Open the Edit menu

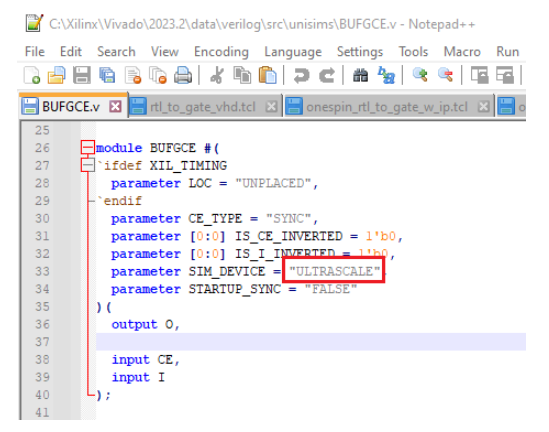tap(71, 52)
